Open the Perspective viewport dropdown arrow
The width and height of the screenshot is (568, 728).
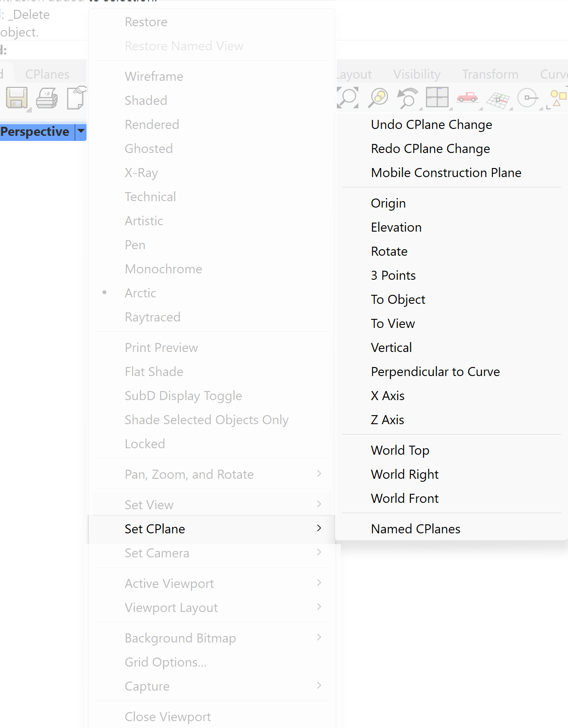(x=81, y=132)
